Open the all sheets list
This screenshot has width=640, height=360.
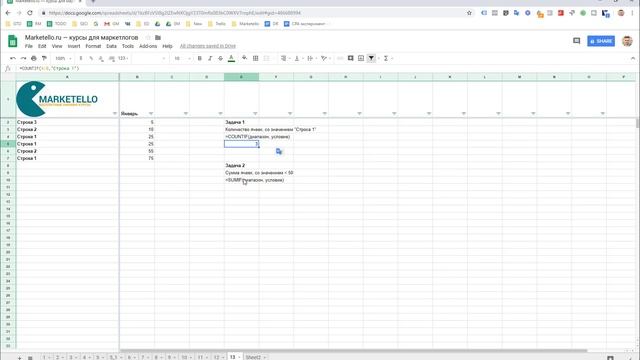click(x=30, y=358)
